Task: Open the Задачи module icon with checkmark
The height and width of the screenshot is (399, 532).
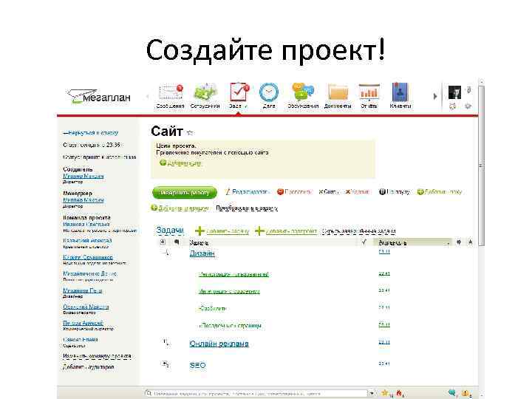Action: coord(239,92)
